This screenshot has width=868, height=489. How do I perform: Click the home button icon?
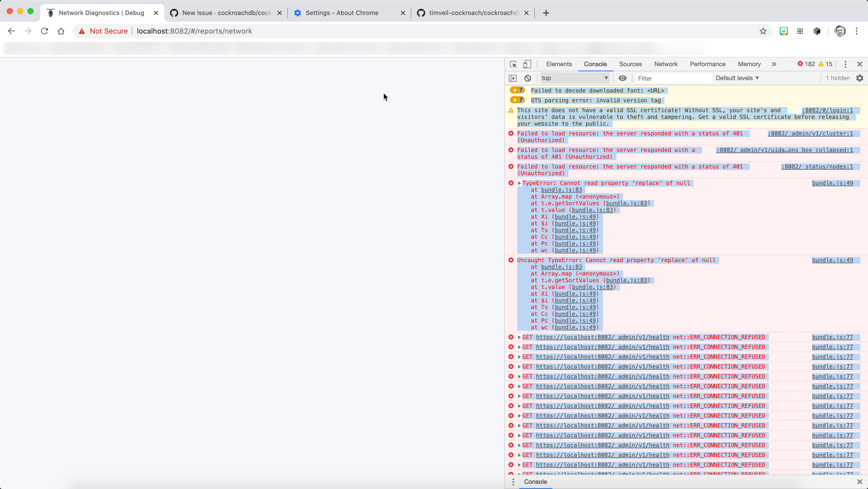pos(61,31)
